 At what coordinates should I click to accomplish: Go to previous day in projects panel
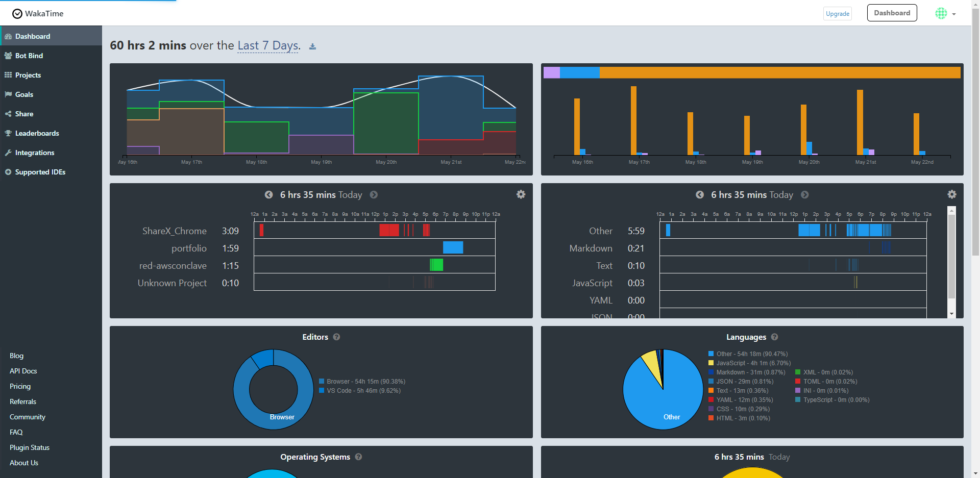[x=268, y=194]
